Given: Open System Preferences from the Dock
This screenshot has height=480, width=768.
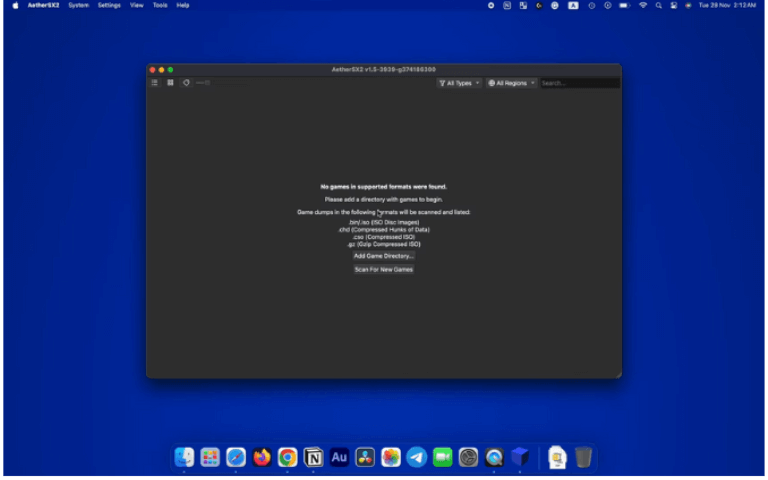Looking at the screenshot, I should coord(468,457).
